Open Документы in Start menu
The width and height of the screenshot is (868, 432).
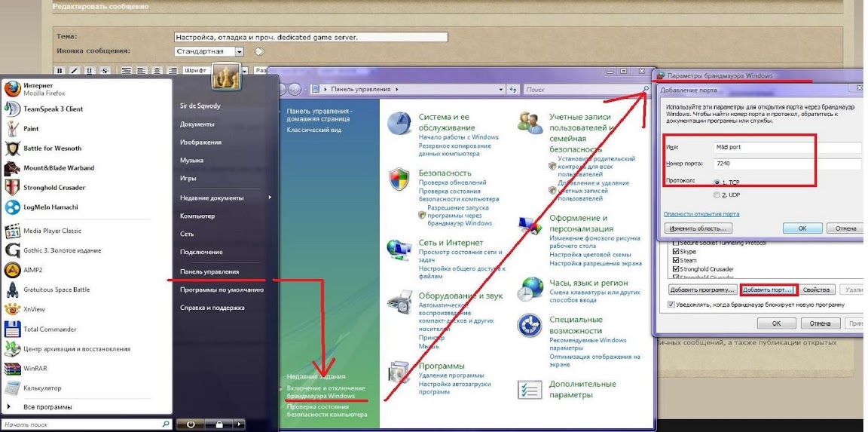pos(197,124)
